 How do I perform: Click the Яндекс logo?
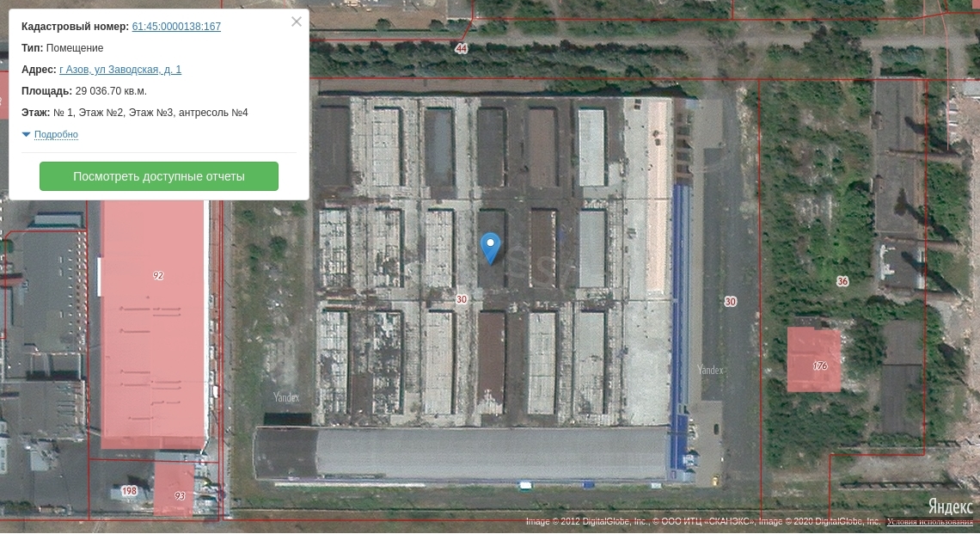coord(950,506)
